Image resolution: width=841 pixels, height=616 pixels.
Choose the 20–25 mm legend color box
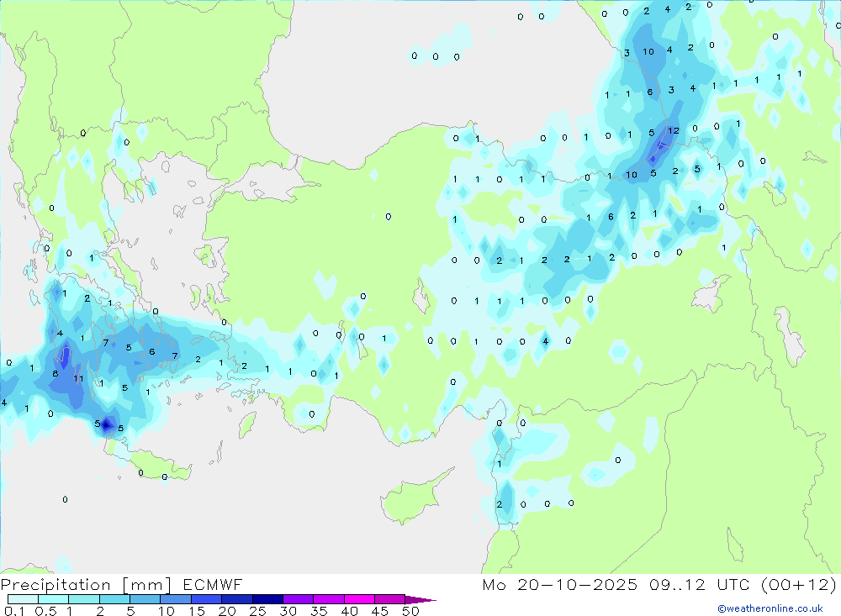[237, 599]
